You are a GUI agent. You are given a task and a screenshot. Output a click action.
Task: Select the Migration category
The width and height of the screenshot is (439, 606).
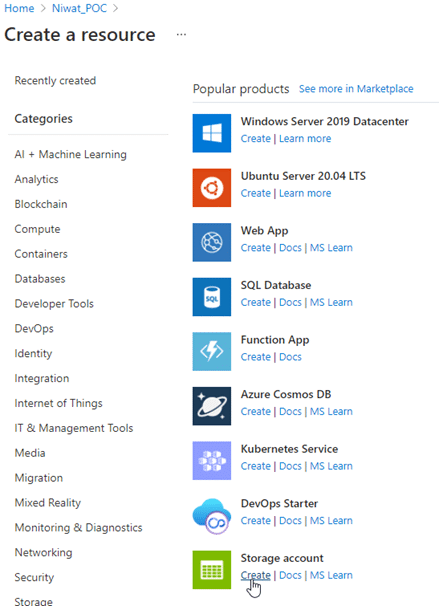pos(39,478)
